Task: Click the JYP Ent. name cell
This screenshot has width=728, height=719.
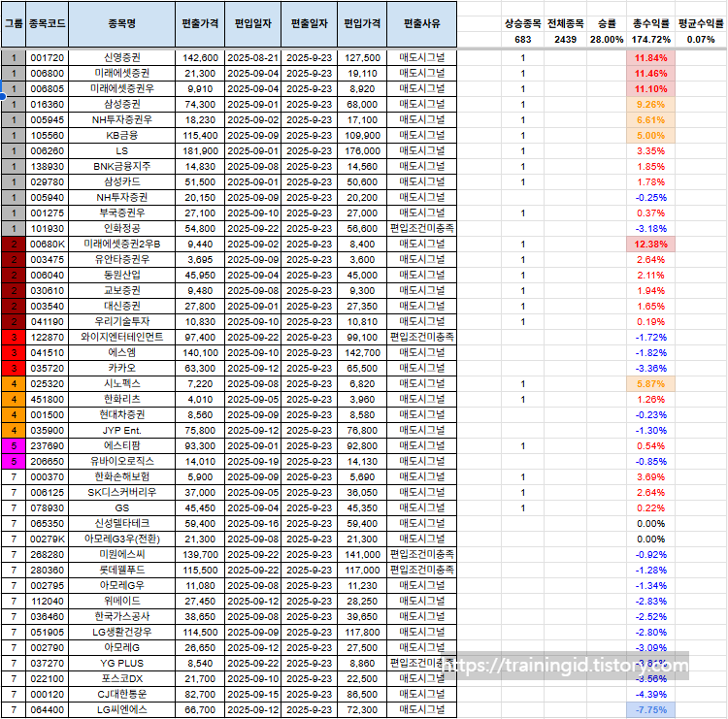Action: pyautogui.click(x=121, y=431)
